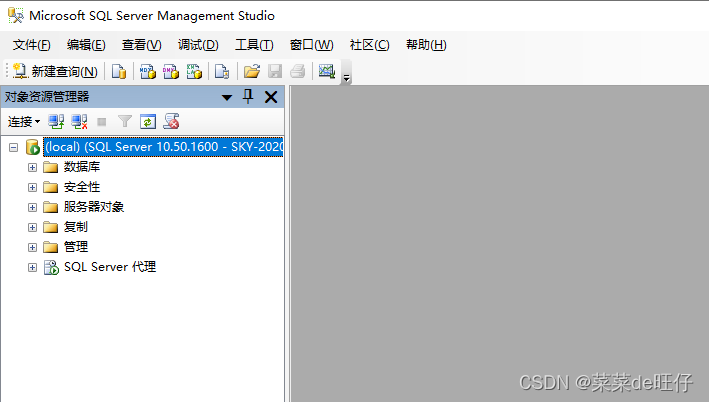Click the Save disk icon

click(x=275, y=71)
